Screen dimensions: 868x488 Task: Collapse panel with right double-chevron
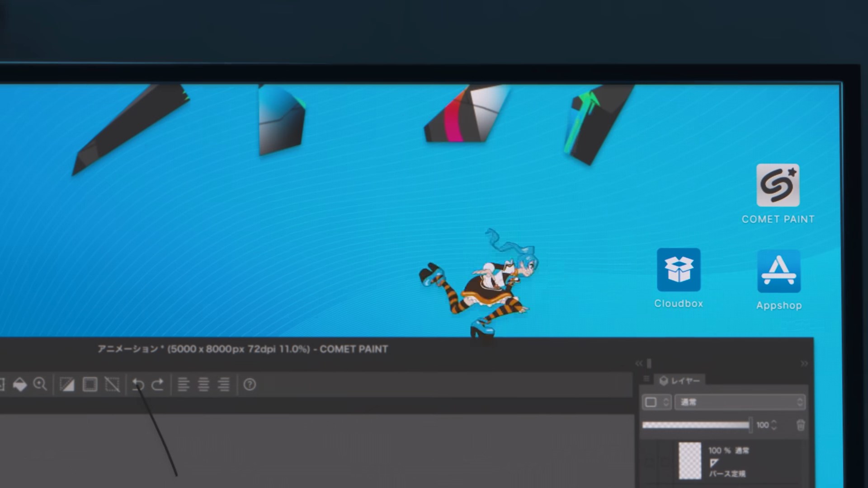[x=804, y=363]
